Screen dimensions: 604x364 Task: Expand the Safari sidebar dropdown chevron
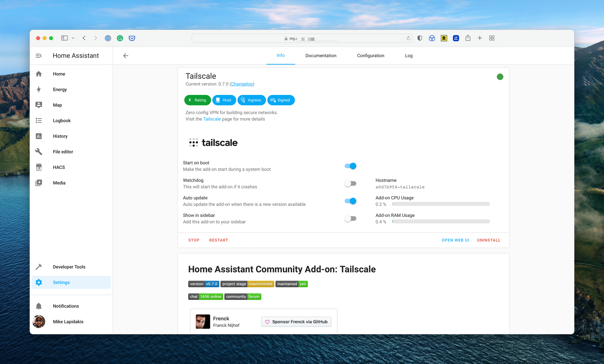tap(73, 38)
